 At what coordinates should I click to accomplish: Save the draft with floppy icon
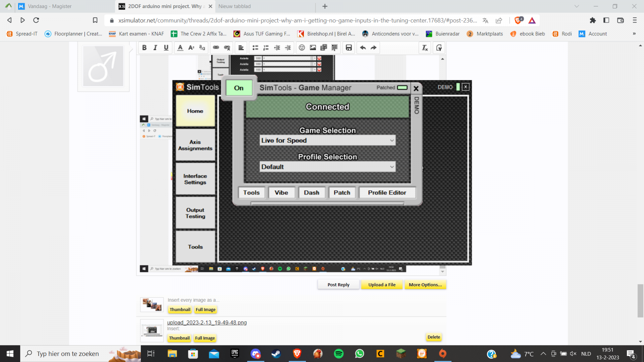(x=349, y=48)
